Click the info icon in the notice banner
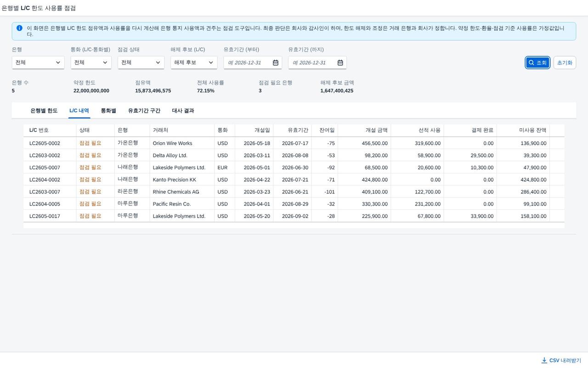Image resolution: width=588 pixels, height=368 pixels. [x=19, y=28]
